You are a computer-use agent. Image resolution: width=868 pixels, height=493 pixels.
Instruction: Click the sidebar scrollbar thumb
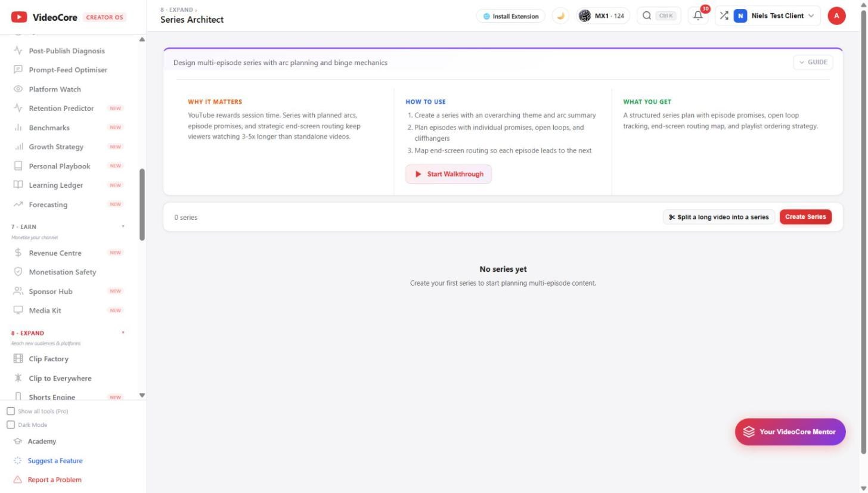pos(142,205)
